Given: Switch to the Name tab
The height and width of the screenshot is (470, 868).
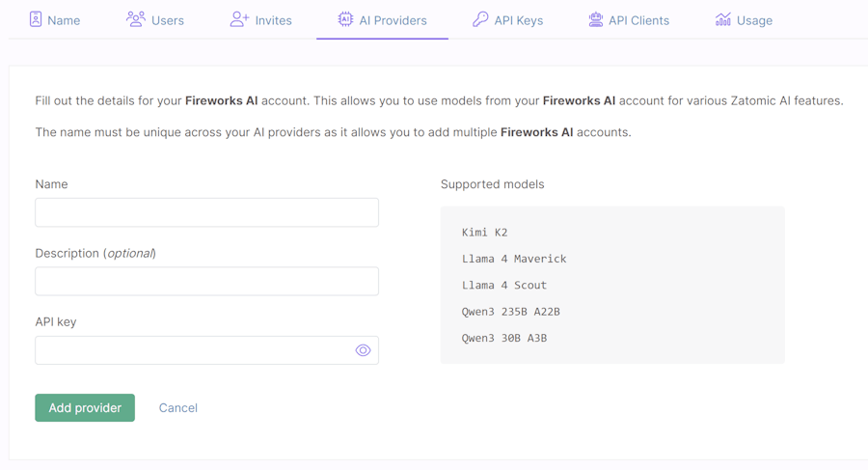Looking at the screenshot, I should [55, 20].
